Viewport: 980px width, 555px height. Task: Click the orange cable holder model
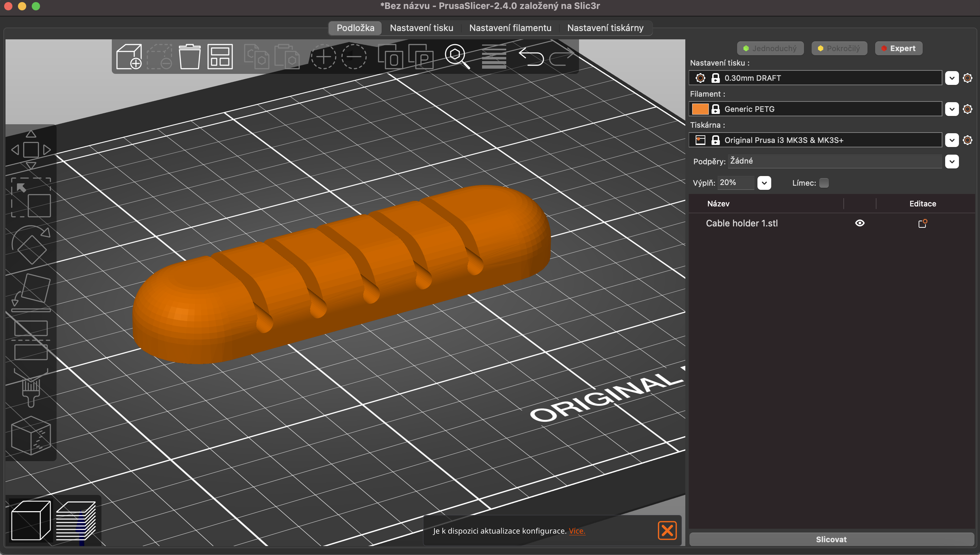[x=342, y=274]
